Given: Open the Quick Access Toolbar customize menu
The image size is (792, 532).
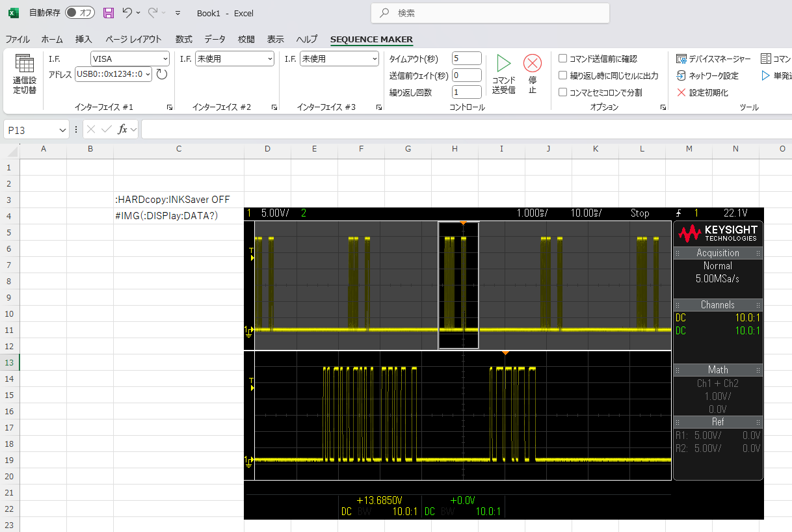Looking at the screenshot, I should pyautogui.click(x=178, y=13).
